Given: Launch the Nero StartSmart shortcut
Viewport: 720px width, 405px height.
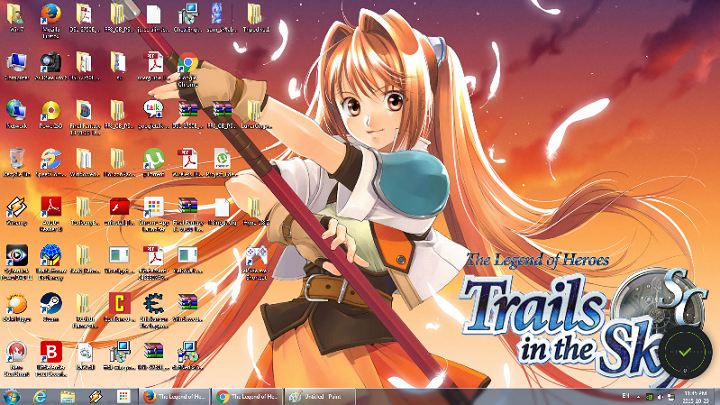Looking at the screenshot, I should coord(16,359).
